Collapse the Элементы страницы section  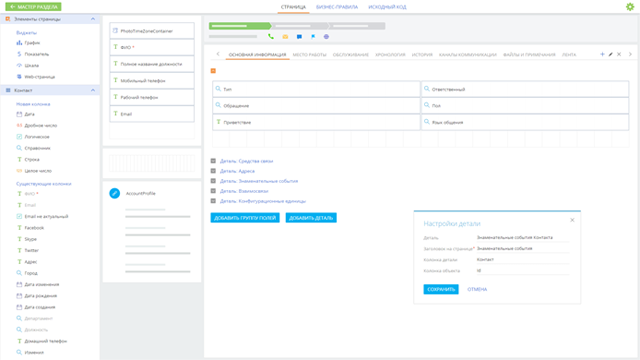(93, 19)
